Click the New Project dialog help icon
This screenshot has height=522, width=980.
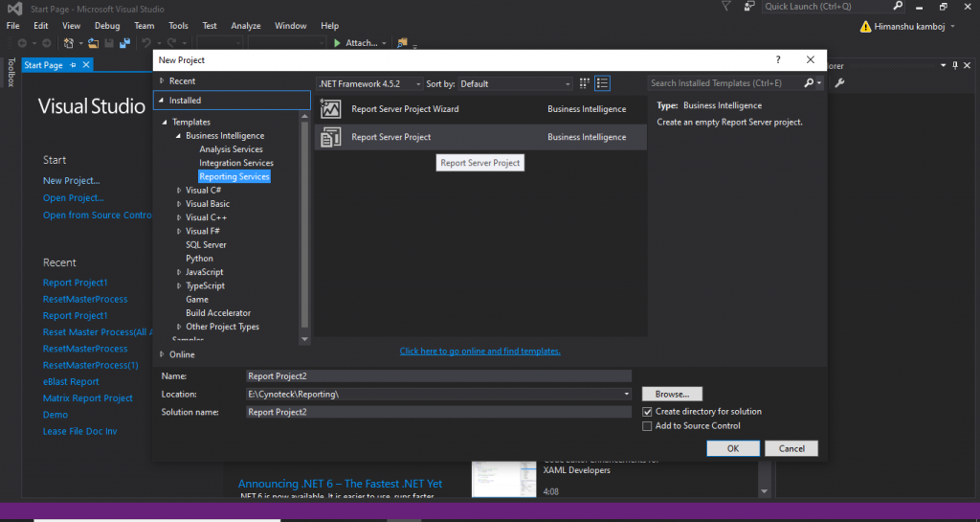pos(778,60)
